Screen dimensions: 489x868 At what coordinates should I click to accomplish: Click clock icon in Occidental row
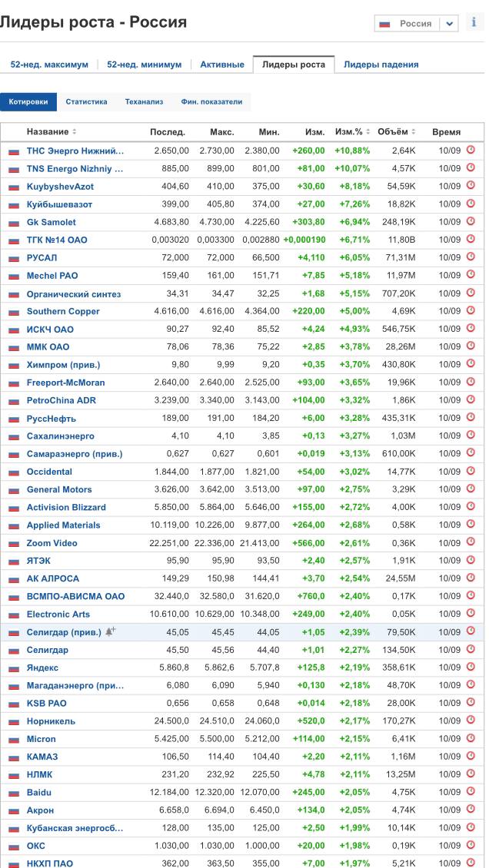(471, 471)
